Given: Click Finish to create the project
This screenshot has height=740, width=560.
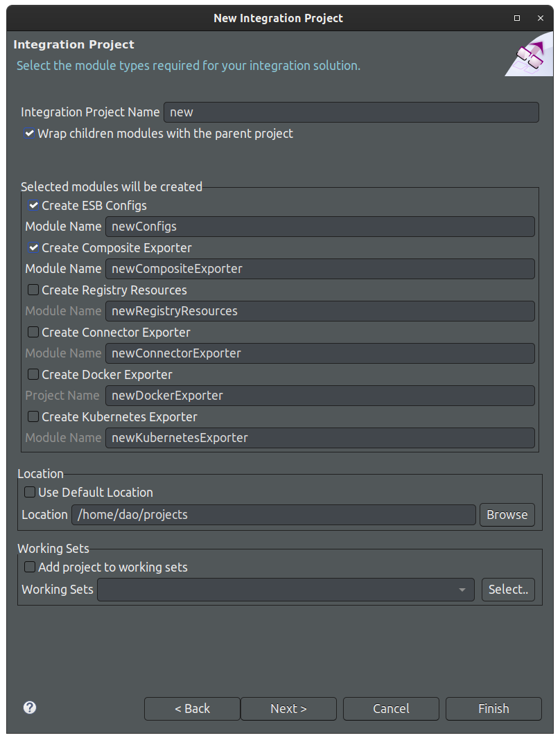Looking at the screenshot, I should 493,708.
